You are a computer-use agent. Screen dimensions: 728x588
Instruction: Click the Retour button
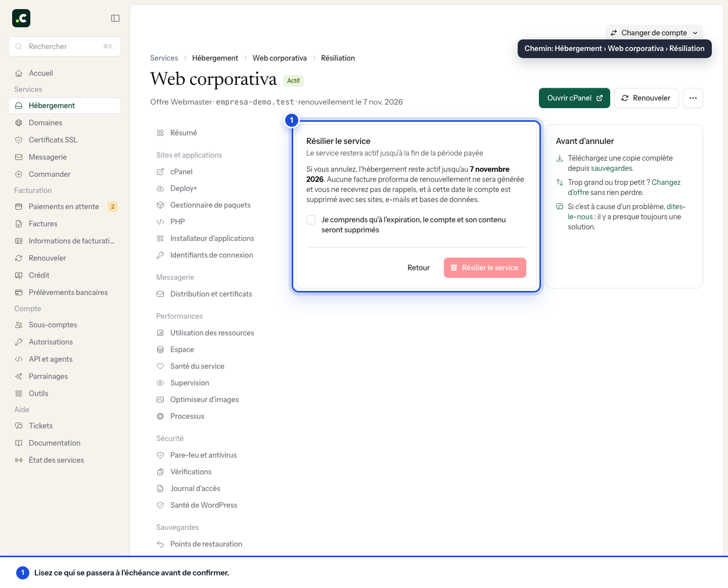pos(419,268)
